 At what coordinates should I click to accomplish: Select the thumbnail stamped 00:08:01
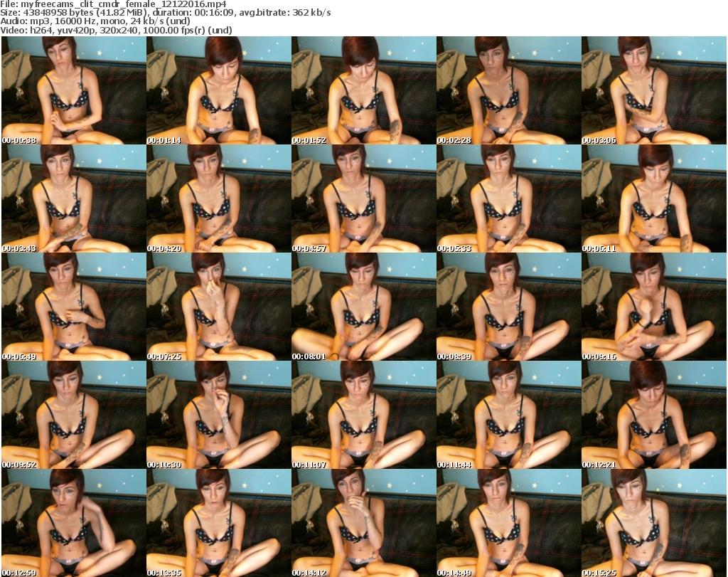(363, 307)
